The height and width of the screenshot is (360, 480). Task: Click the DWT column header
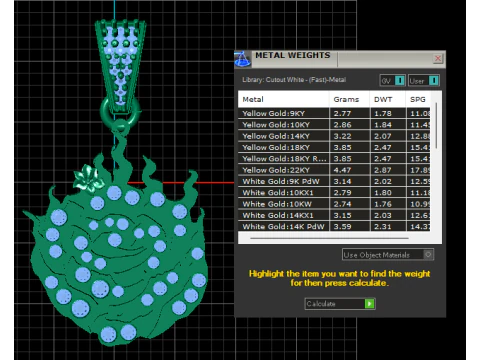coord(388,99)
